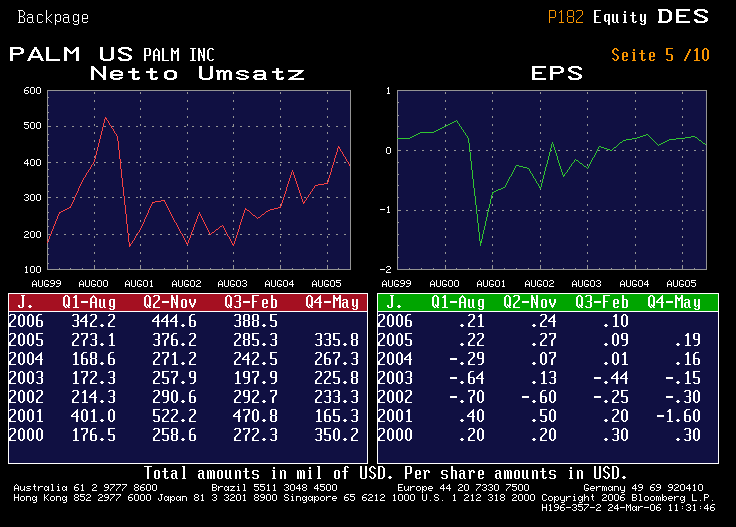The image size is (736, 527).
Task: Click revenue value 290.6 for 2002
Action: pyautogui.click(x=174, y=397)
